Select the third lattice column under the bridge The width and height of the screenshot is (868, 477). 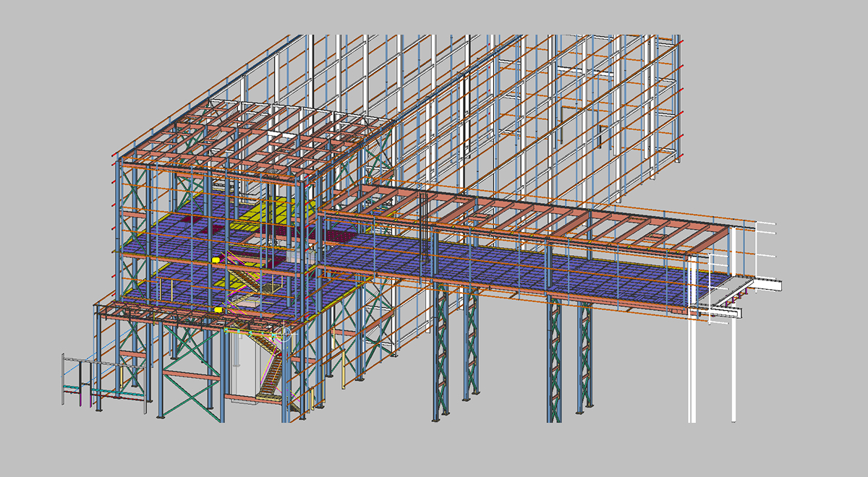555,361
